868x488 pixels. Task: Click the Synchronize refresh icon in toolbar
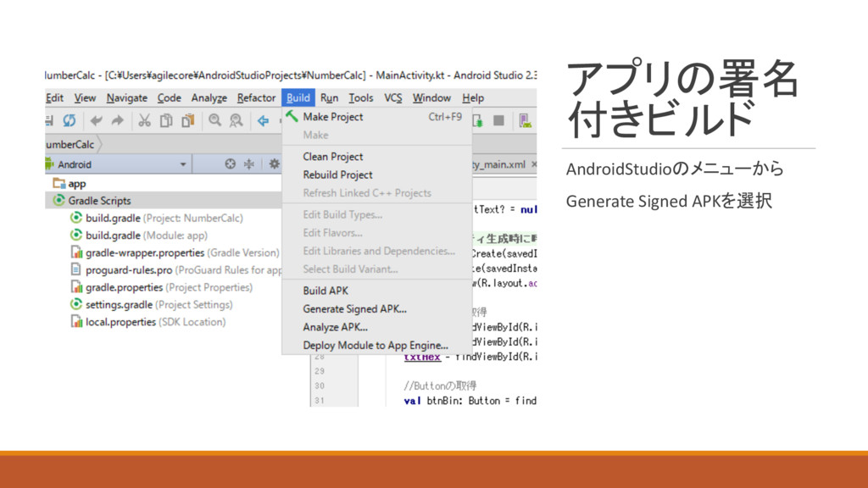coord(70,120)
